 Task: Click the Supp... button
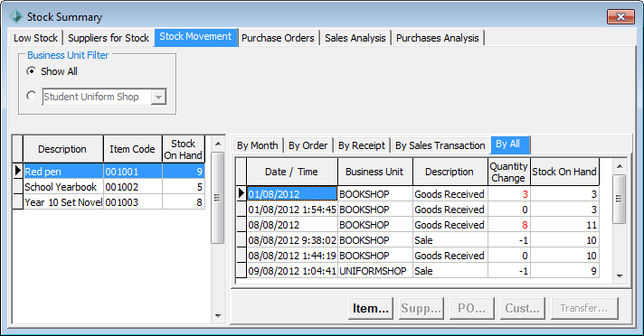(x=421, y=308)
